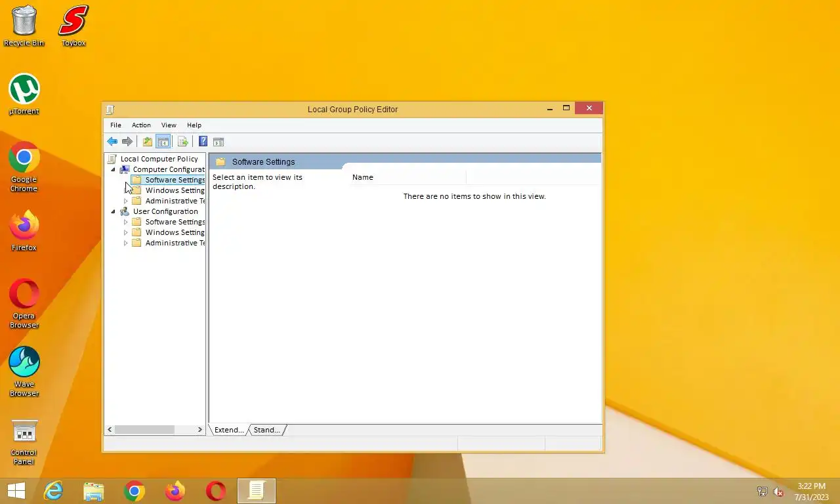Screen dimensions: 840x504
Task: Select Software Settings under Computer Configuration
Action: (x=175, y=180)
